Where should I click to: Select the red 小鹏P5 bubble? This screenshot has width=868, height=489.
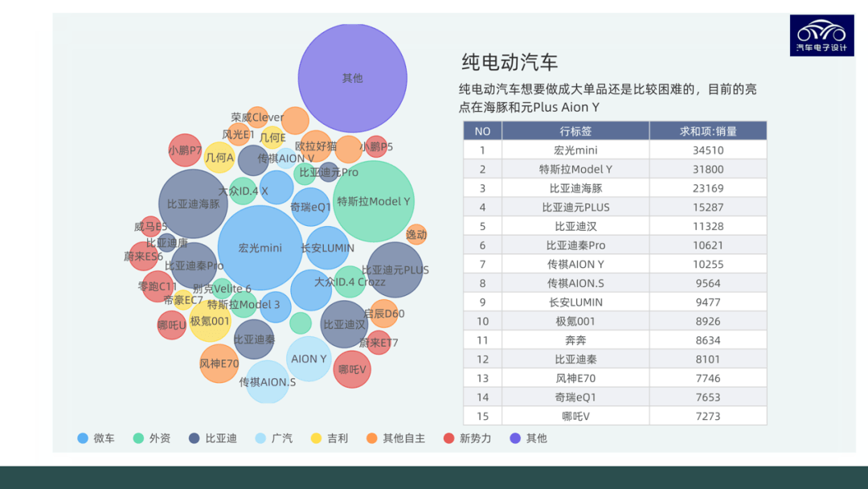[x=376, y=146]
